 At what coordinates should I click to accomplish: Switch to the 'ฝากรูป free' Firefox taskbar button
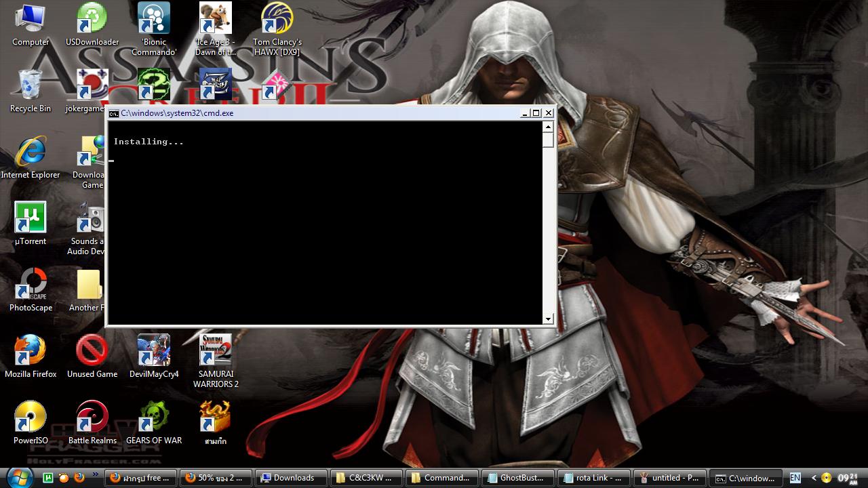click(x=141, y=478)
